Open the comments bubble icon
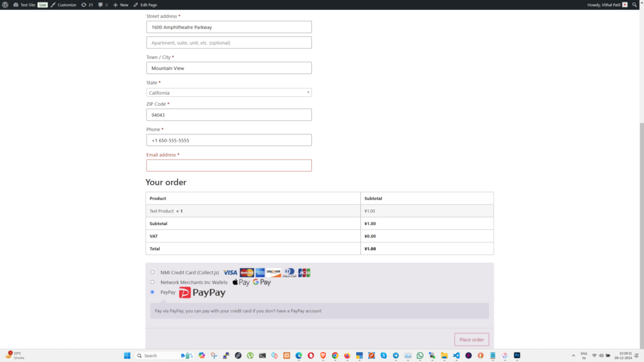 point(103,4)
